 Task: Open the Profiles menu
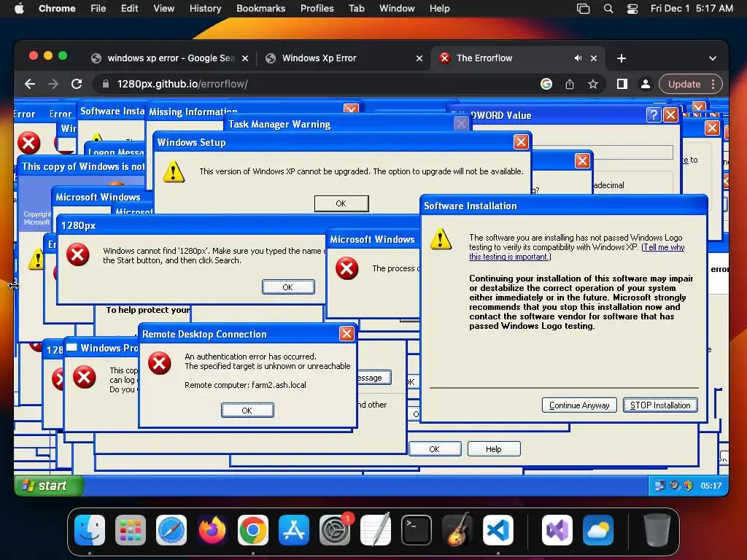coord(317,9)
